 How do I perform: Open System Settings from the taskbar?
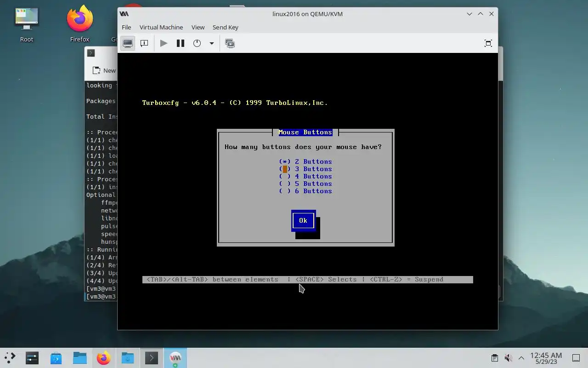32,357
